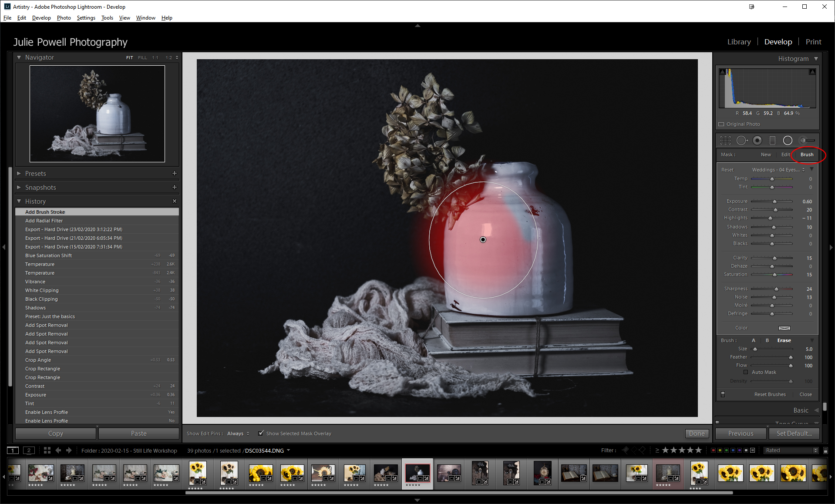Click the Paste settings button
The height and width of the screenshot is (504, 835).
139,433
